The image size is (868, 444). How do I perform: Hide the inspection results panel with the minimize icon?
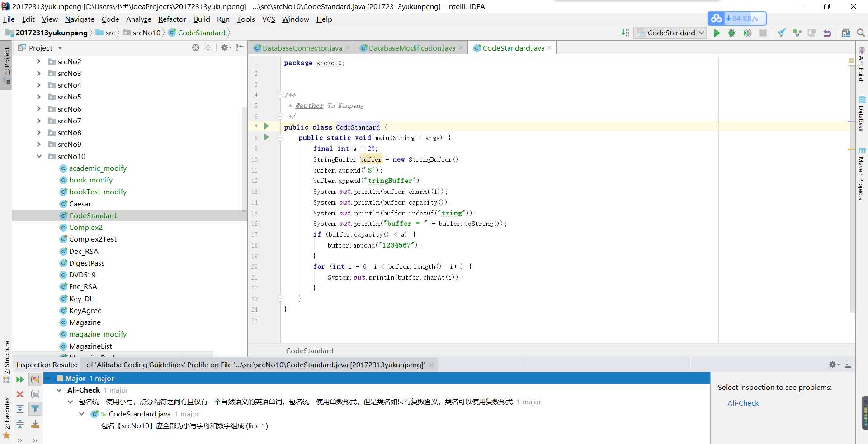848,365
